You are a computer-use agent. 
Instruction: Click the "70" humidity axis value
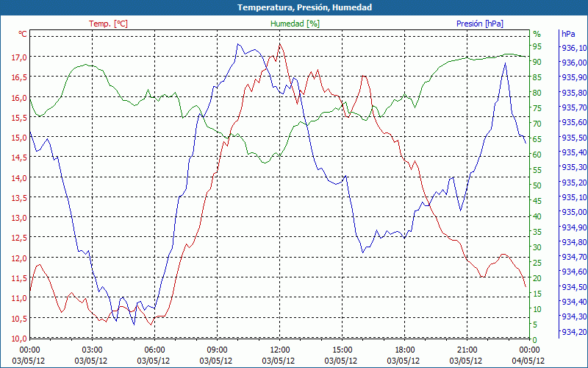[537, 124]
